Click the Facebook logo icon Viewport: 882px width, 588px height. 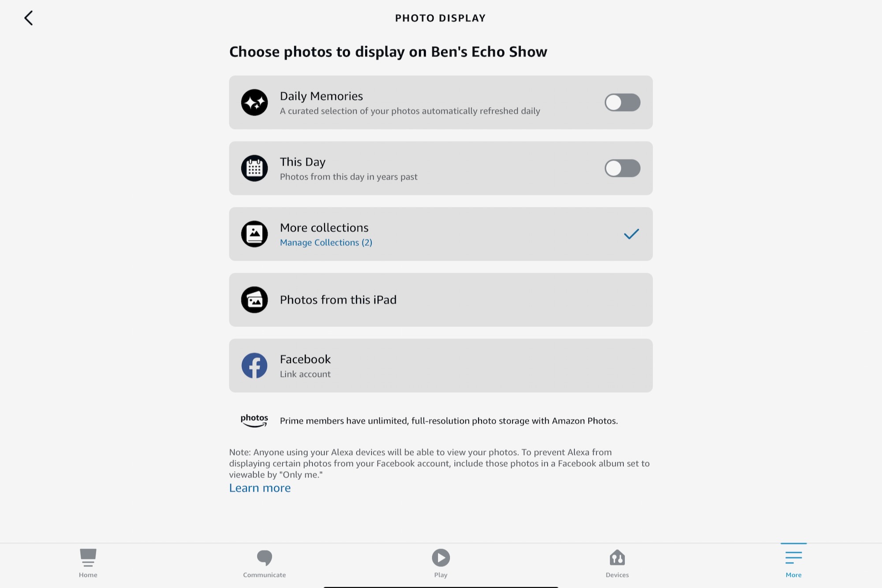click(254, 365)
